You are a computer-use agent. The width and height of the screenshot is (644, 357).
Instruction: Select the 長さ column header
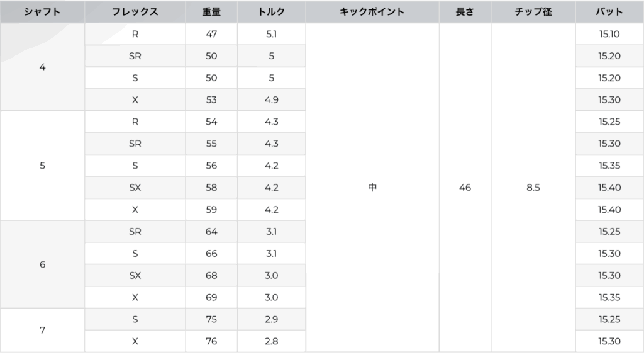coord(465,12)
